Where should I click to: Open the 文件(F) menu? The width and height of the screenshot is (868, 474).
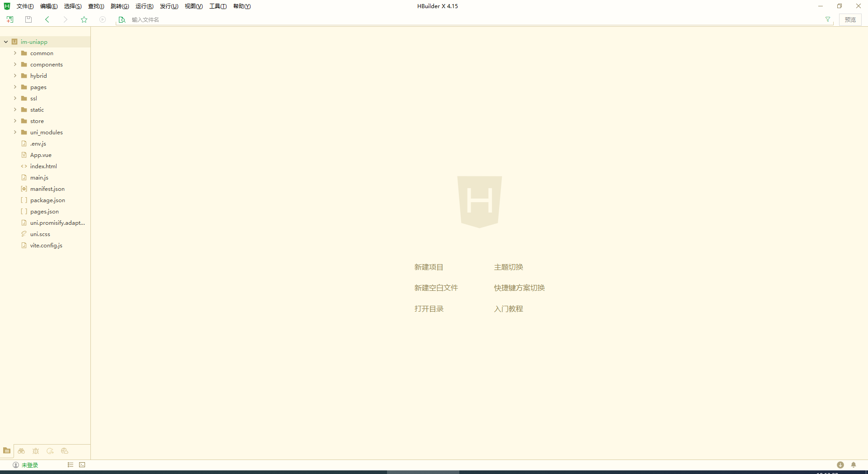[x=25, y=6]
